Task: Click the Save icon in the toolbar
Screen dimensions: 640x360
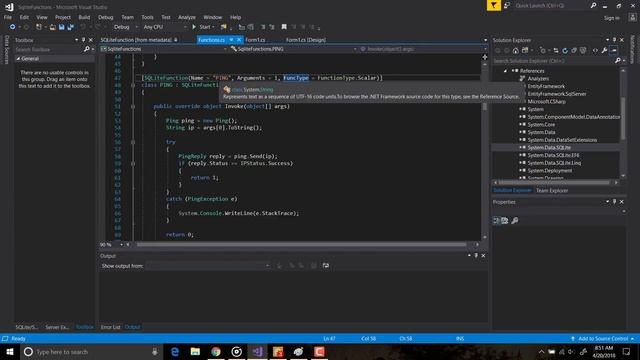Action: (x=62, y=27)
